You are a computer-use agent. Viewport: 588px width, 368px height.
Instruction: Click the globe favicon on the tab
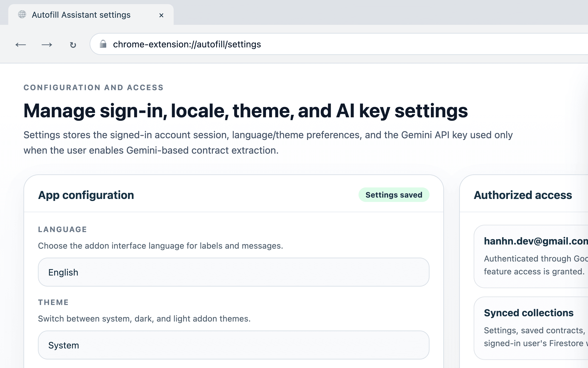point(22,14)
